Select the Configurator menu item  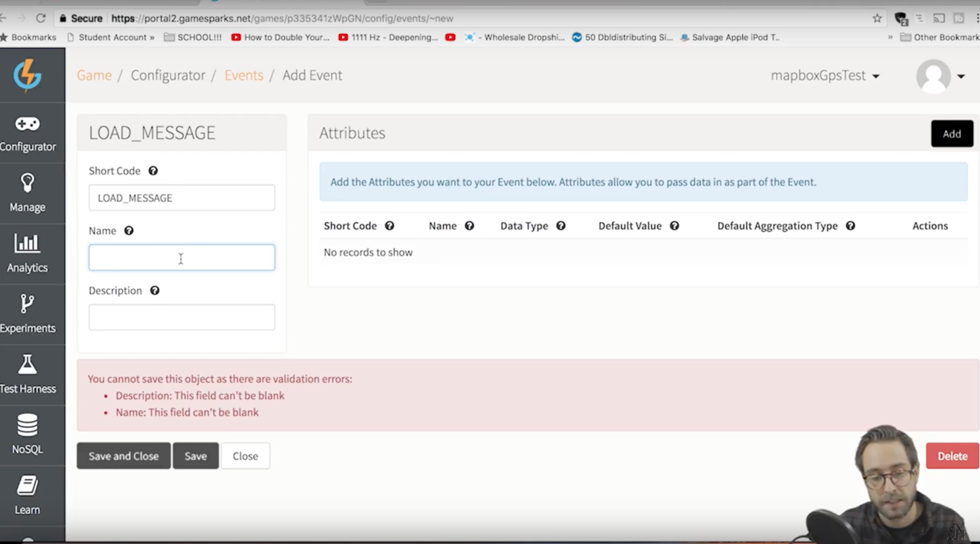pyautogui.click(x=27, y=134)
